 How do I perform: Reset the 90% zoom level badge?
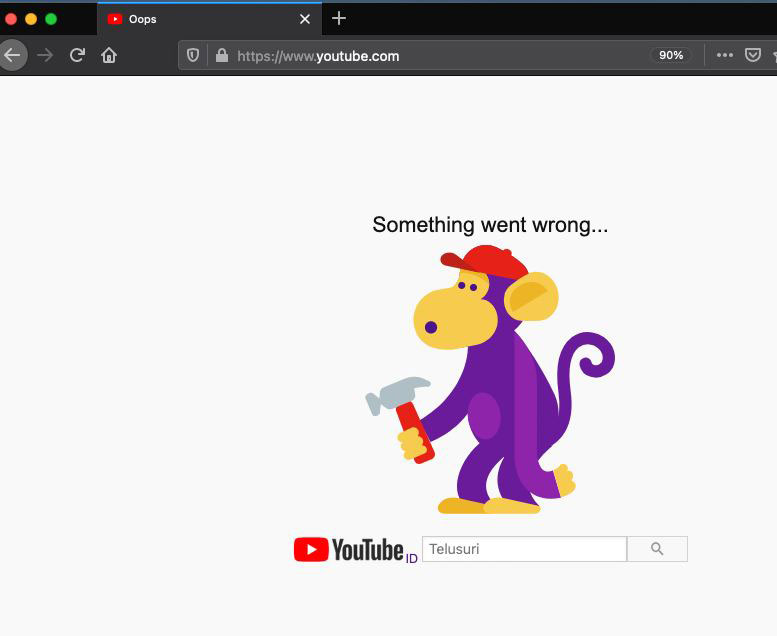671,55
